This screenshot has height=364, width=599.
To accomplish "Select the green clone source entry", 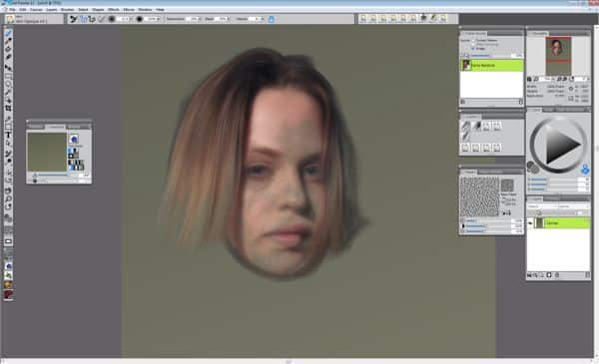I will point(492,65).
